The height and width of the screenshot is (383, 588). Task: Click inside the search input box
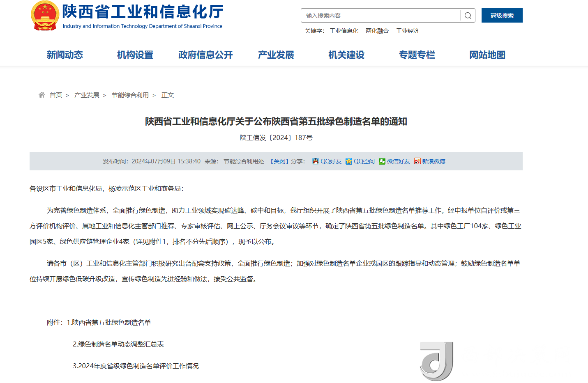370,15
